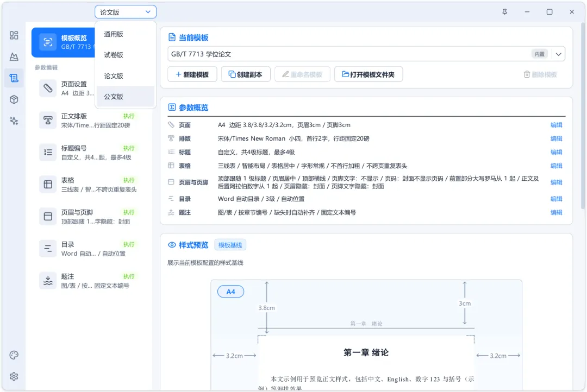Click the 题注 download icon in left panel
Screen dimensions: 587x392
48,281
